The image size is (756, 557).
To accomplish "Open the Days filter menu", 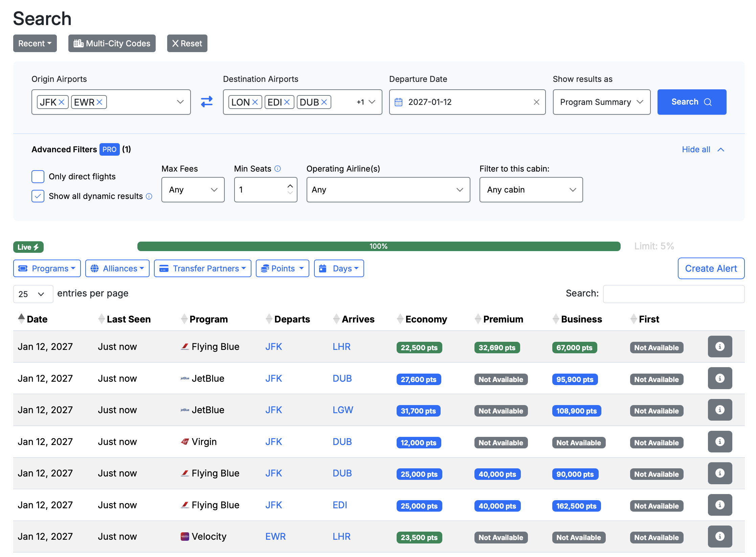I will pyautogui.click(x=339, y=268).
